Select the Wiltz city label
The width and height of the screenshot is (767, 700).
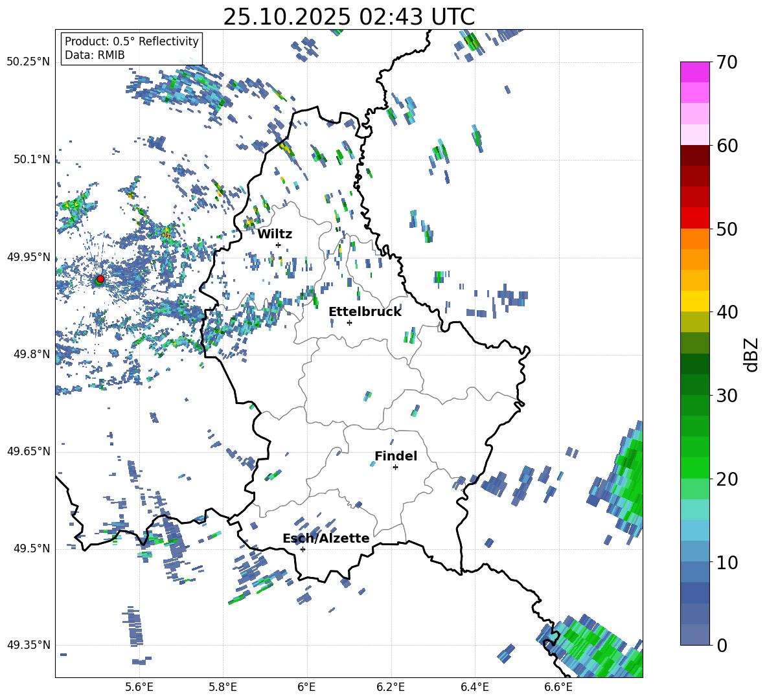[x=275, y=234]
